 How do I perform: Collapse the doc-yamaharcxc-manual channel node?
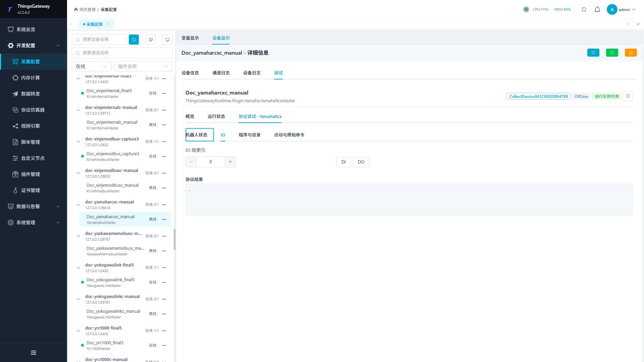pos(78,205)
